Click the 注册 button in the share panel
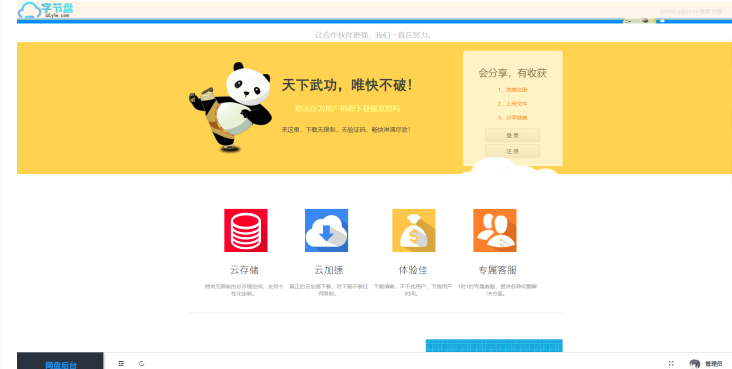Screen dimensions: 732x369 tap(512, 151)
